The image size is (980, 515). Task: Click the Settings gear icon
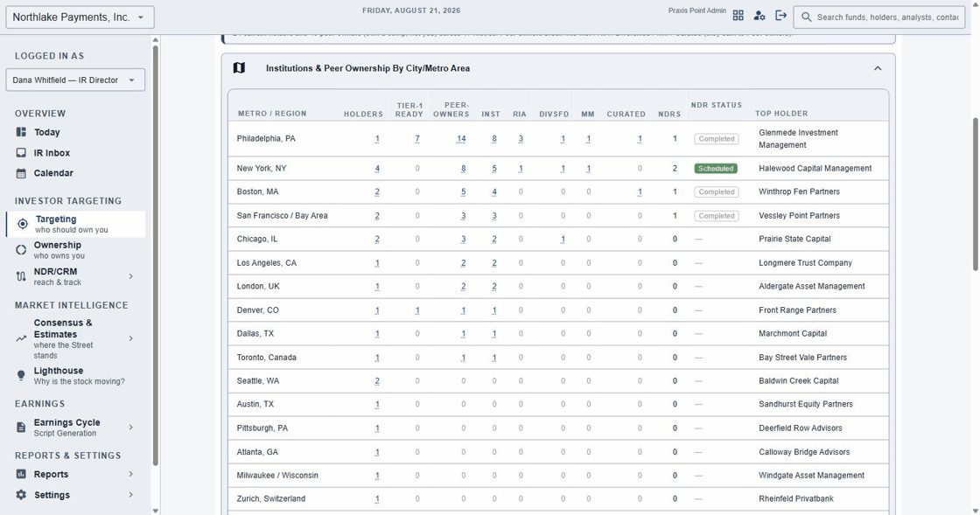click(x=21, y=495)
